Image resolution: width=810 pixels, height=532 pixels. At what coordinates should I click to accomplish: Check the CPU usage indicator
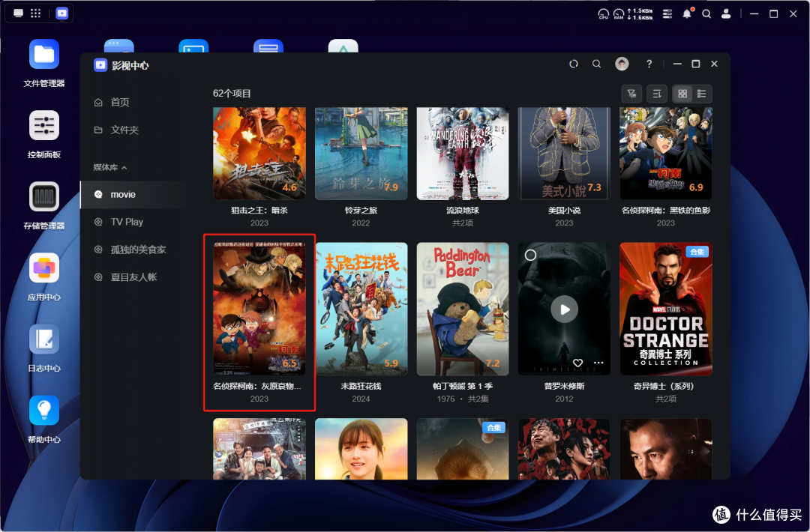click(x=603, y=14)
